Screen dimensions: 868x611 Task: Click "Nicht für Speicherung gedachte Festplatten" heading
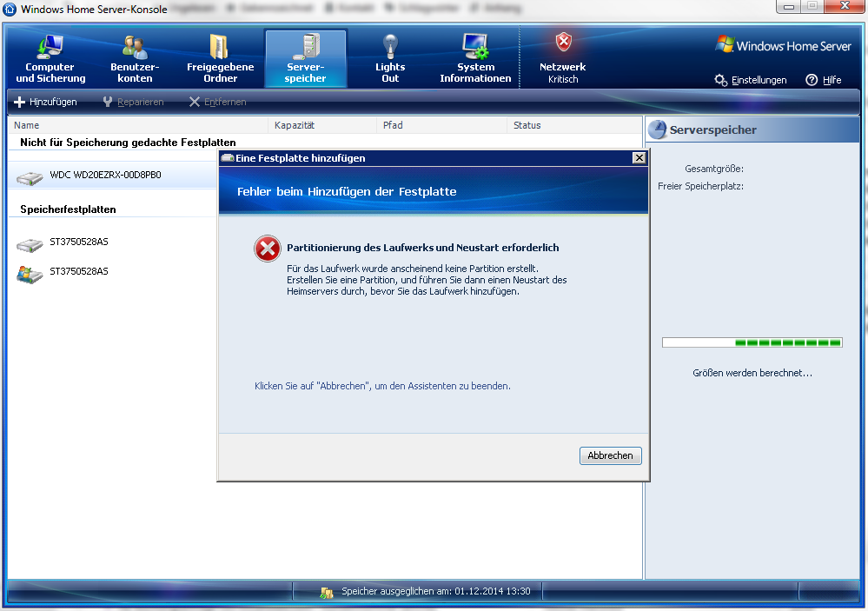click(x=128, y=143)
